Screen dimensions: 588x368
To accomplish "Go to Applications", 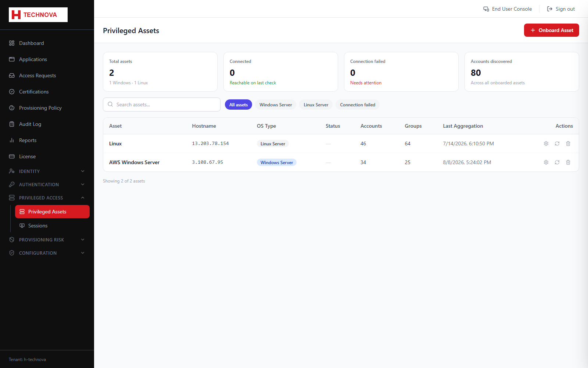I will [47, 59].
